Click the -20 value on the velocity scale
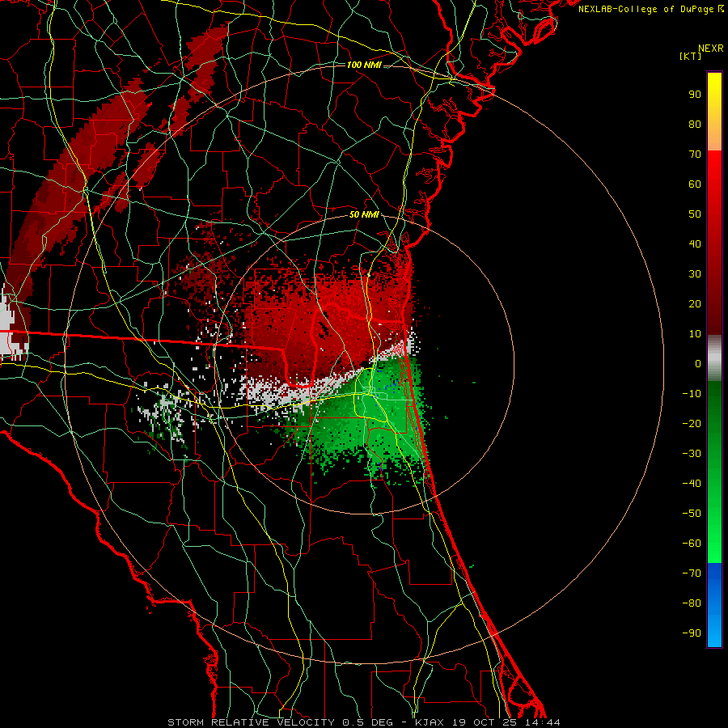Image resolution: width=728 pixels, height=728 pixels. [x=692, y=424]
